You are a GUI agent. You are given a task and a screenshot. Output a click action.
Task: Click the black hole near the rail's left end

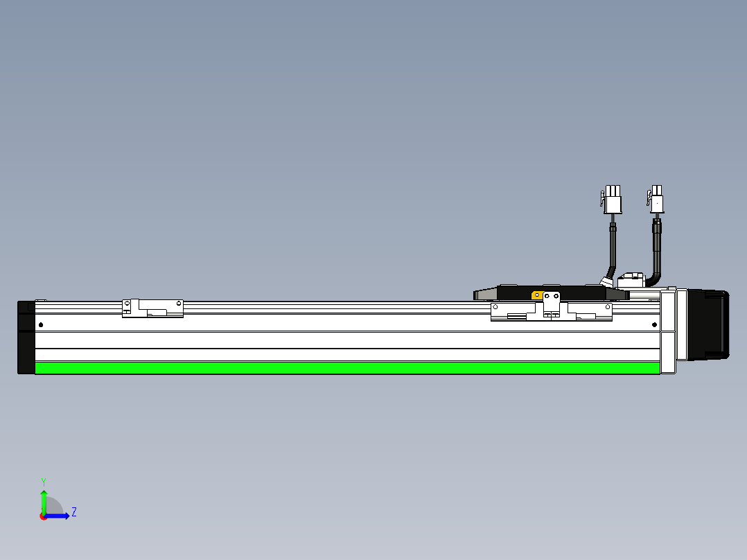click(x=41, y=325)
